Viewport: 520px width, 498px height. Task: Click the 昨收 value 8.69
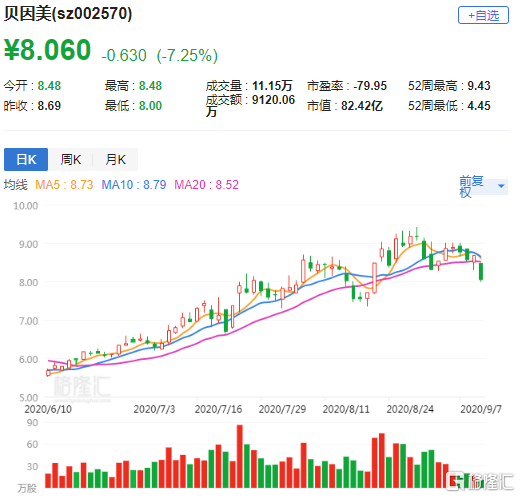[x=49, y=106]
